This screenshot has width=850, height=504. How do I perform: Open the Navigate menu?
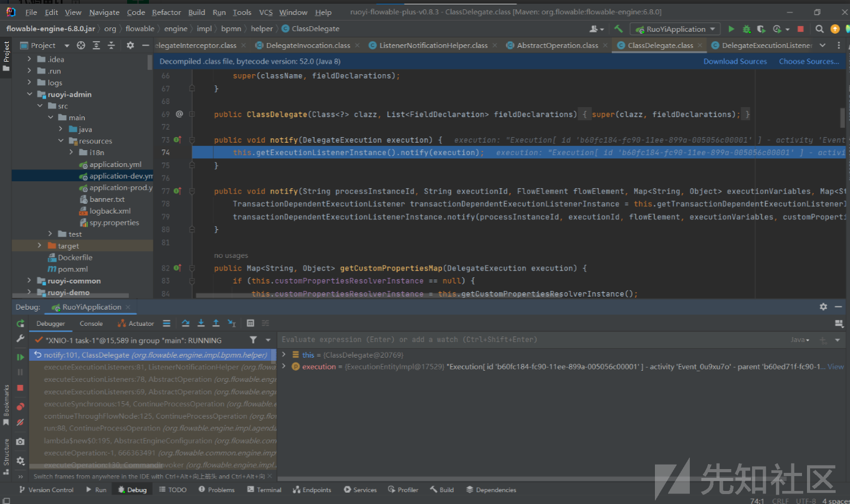click(104, 12)
